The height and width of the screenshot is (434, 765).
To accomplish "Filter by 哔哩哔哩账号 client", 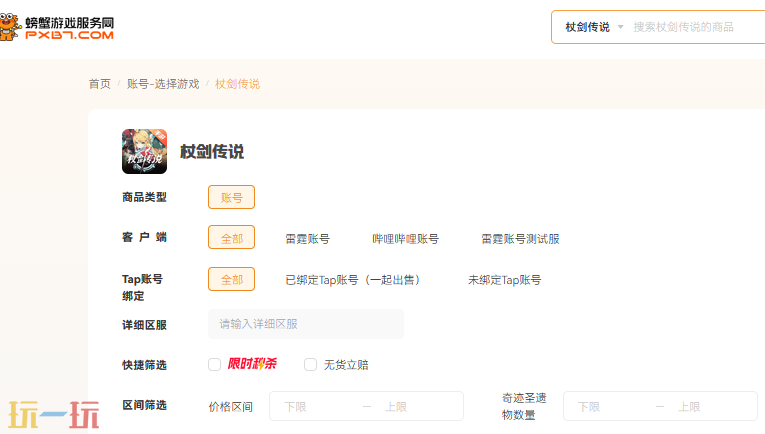I will (405, 238).
